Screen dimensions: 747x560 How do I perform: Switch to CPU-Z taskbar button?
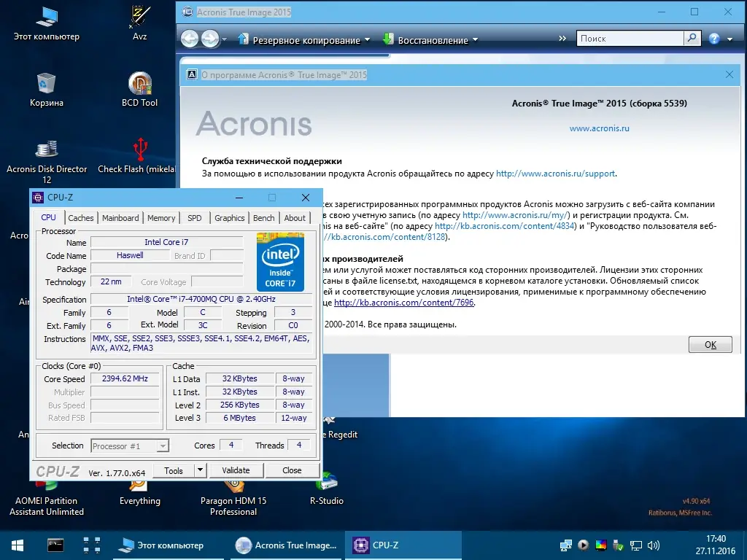[x=403, y=545]
